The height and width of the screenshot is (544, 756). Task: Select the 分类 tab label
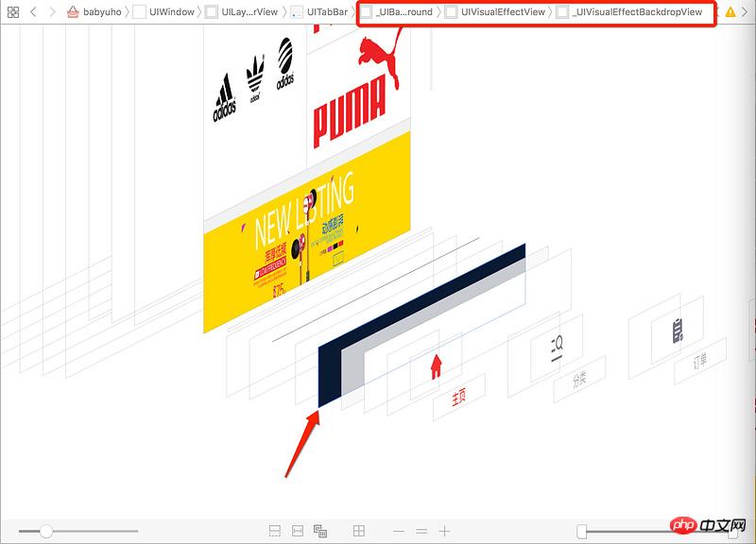coord(579,380)
